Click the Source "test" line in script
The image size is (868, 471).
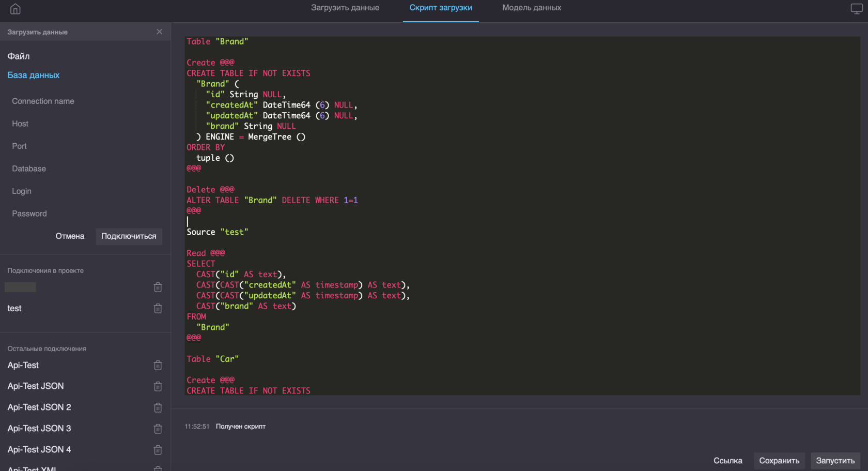pos(218,232)
